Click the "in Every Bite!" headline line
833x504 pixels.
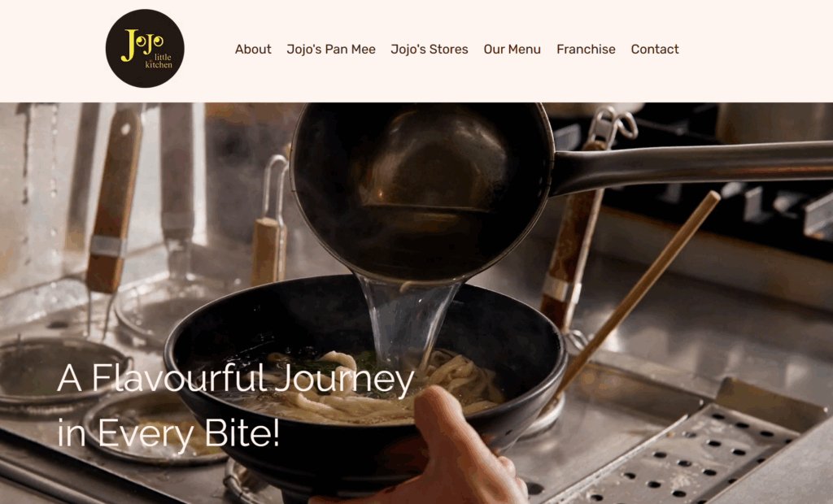tap(168, 433)
